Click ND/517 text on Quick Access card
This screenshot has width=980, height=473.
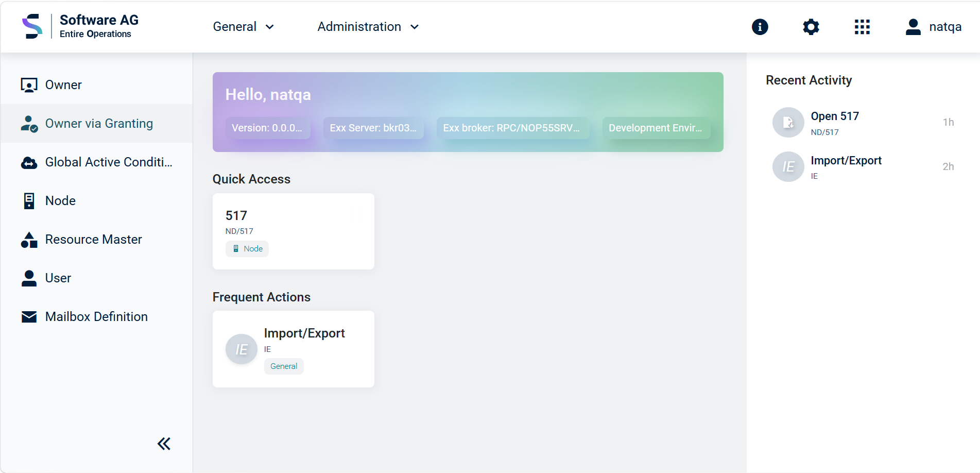[239, 231]
